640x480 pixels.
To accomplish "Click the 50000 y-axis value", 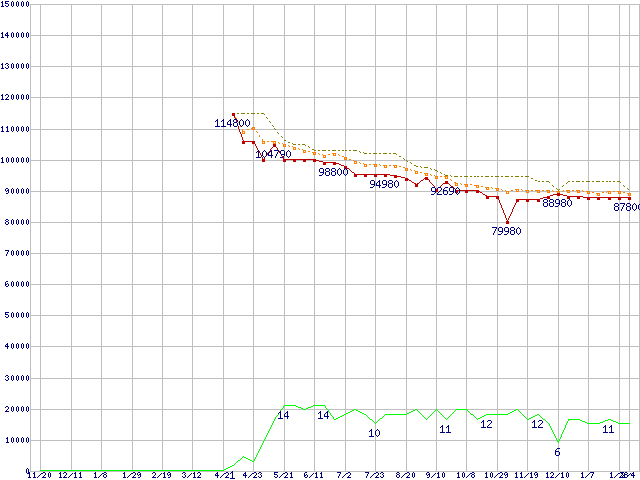I will [x=18, y=315].
